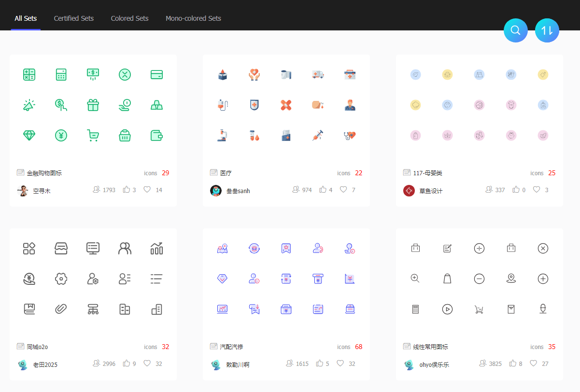Select the green shopping cart icon
Viewport: 580px width, 392px height.
click(x=93, y=136)
